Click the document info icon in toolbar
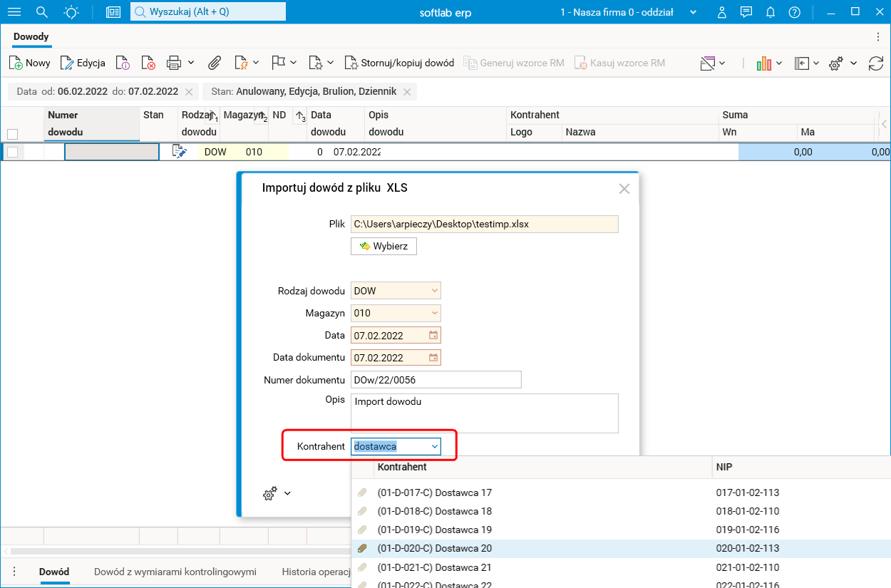This screenshot has width=891, height=588. click(123, 63)
